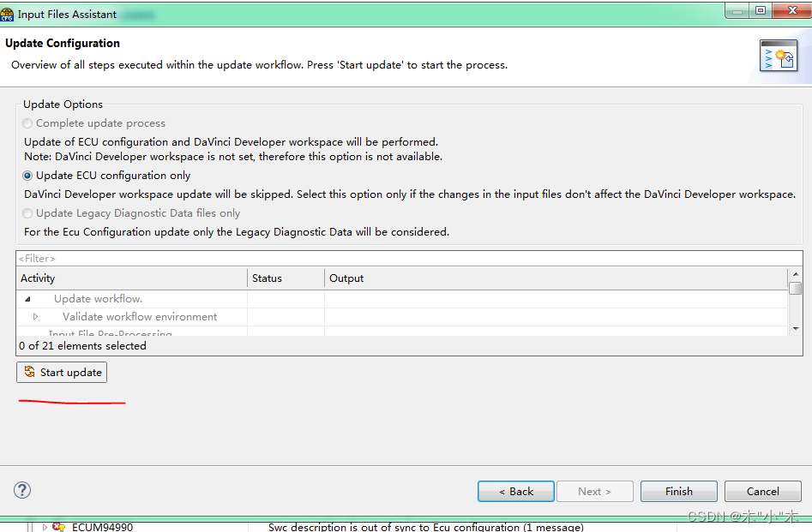Click the Activity column header
Image resolution: width=812 pixels, height=532 pixels.
[x=131, y=278]
